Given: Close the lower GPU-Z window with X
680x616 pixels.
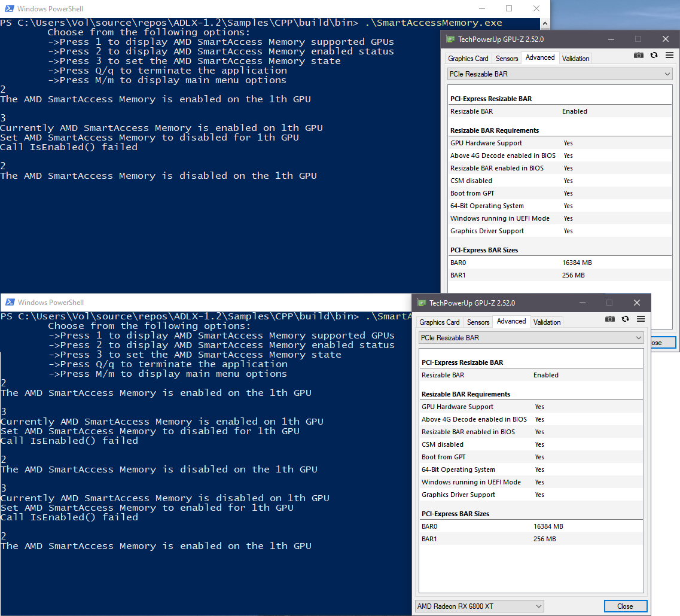Looking at the screenshot, I should 636,303.
